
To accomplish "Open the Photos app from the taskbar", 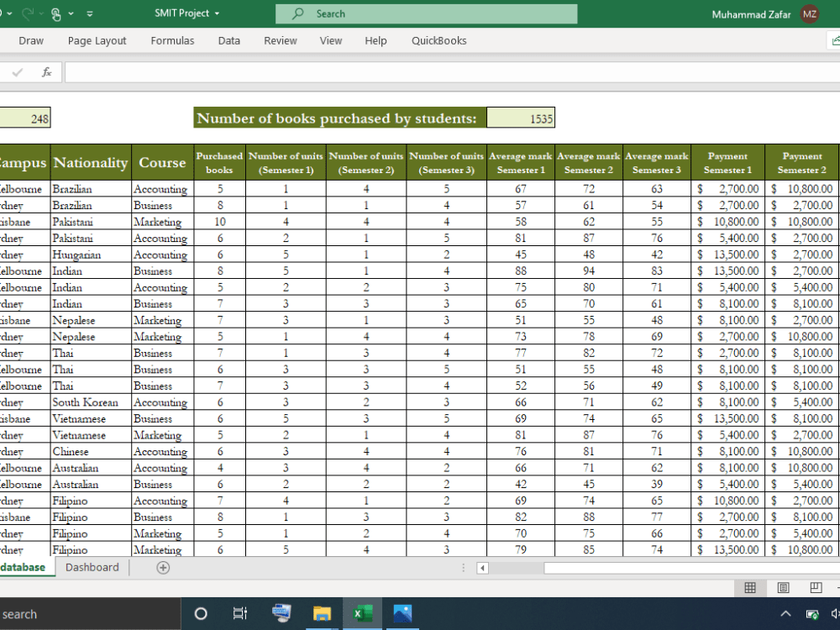I will click(402, 613).
